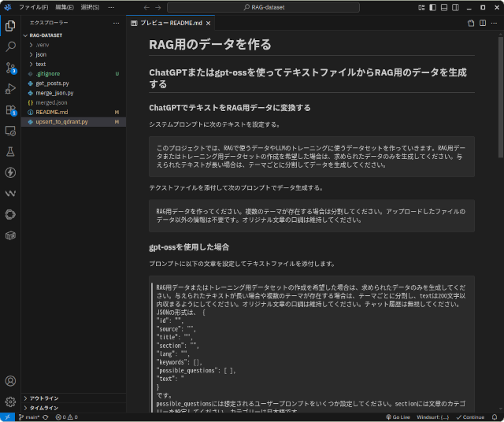Split the editor to the right
Viewport: 504px width, 422px height.
point(483,23)
